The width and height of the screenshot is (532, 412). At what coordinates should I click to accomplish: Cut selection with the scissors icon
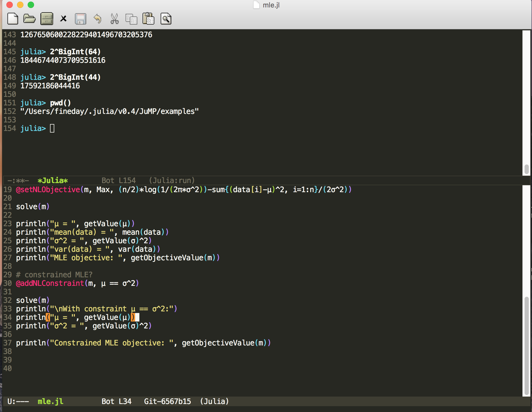pos(114,19)
